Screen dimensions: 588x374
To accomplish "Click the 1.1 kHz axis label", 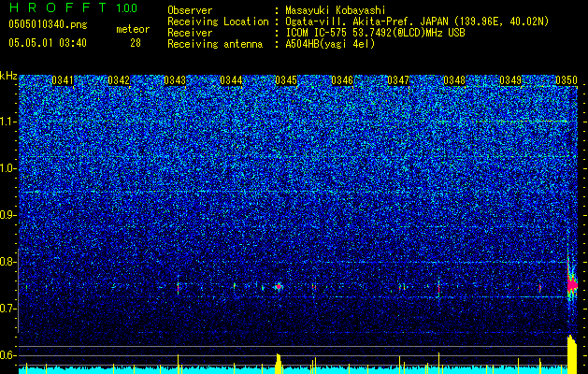I will point(8,122).
